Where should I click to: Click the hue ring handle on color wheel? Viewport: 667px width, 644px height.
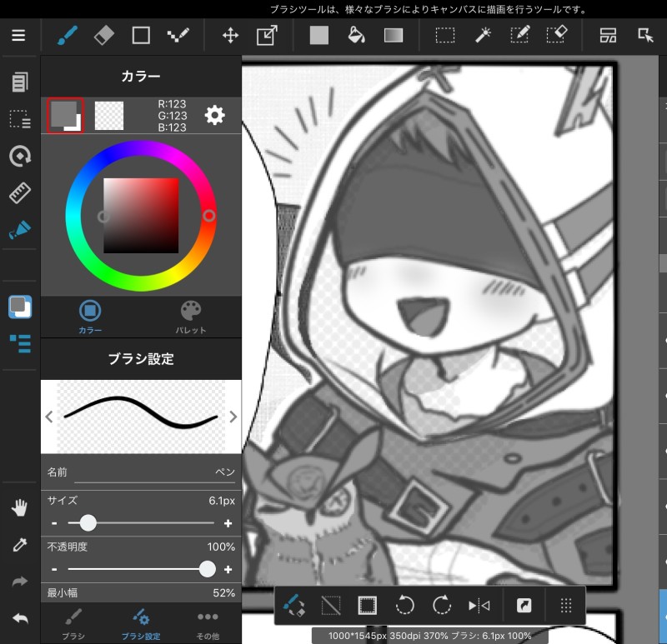coord(209,216)
